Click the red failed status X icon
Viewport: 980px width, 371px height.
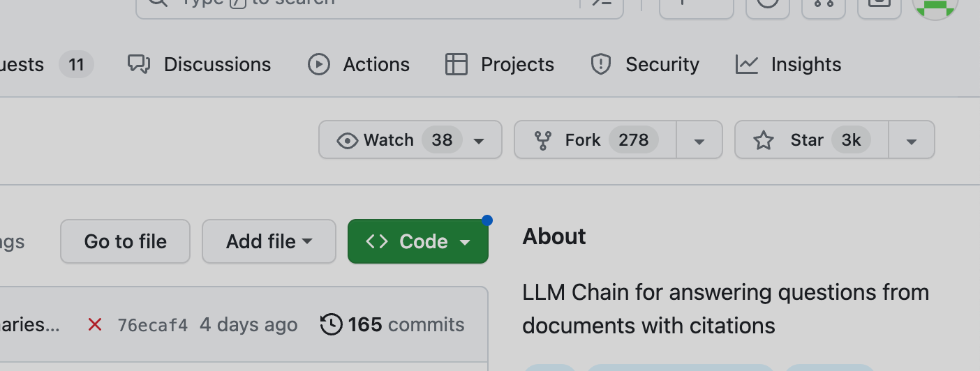pyautogui.click(x=95, y=325)
